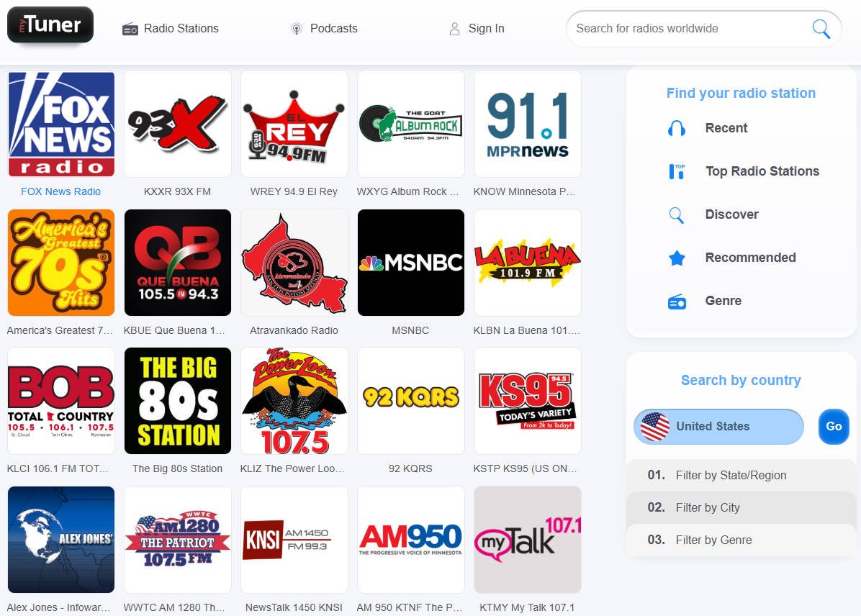The image size is (861, 616).
Task: Click the KLCI 106.1 FM station name
Action: pos(58,469)
